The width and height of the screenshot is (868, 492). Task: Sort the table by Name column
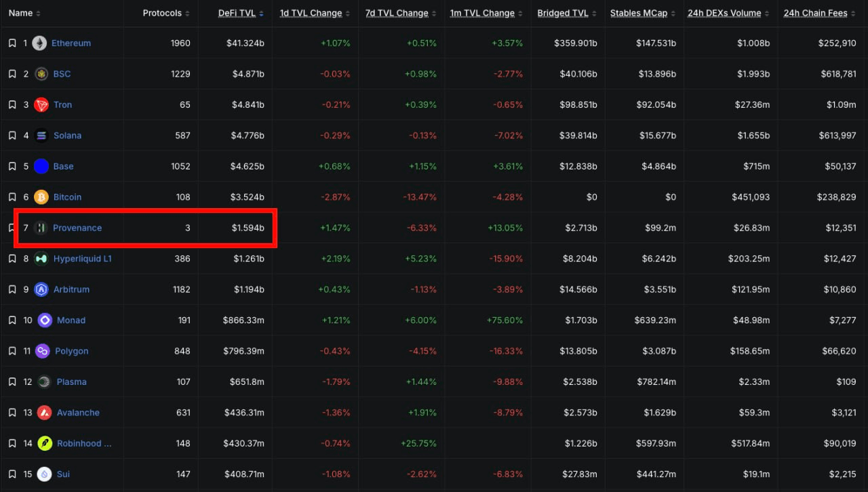[24, 14]
